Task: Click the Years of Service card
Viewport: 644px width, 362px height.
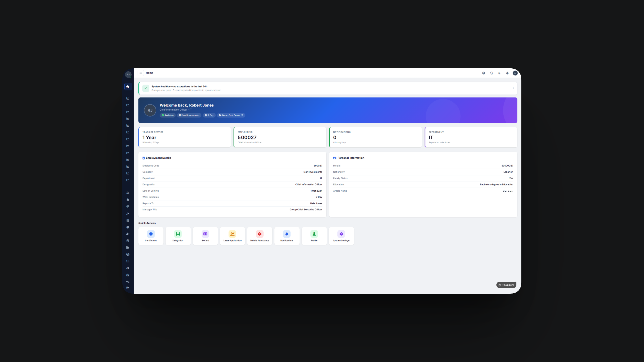Action: coord(184,137)
